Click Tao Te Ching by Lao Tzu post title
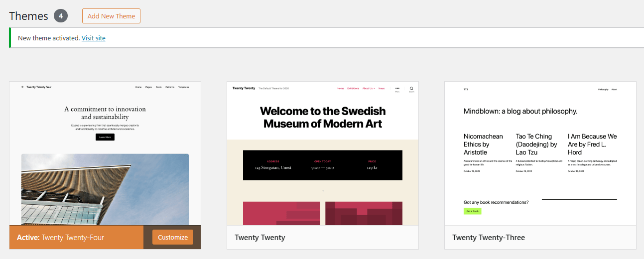644x259 pixels. click(x=536, y=144)
